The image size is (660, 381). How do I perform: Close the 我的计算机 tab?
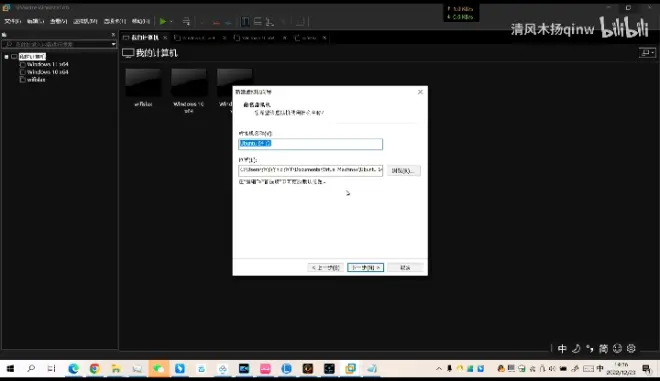(165, 38)
